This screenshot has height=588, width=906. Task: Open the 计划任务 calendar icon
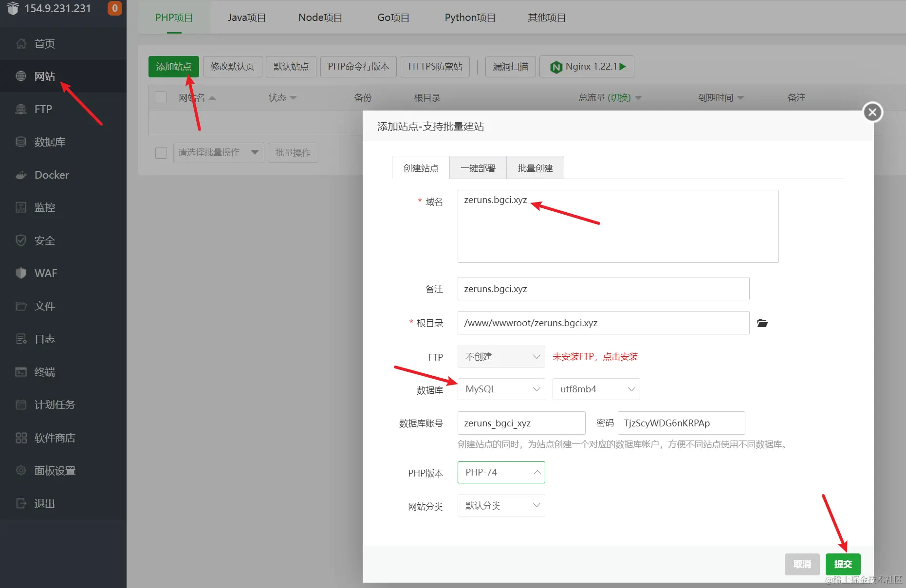[21, 404]
